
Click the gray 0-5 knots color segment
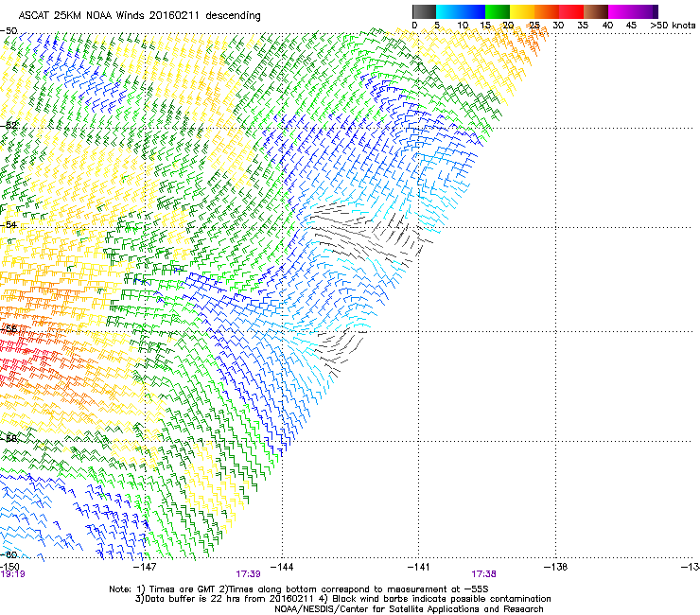click(424, 11)
